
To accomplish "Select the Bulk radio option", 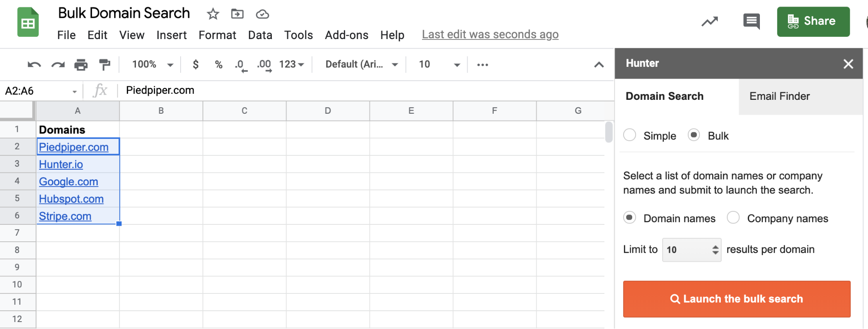I will [694, 135].
